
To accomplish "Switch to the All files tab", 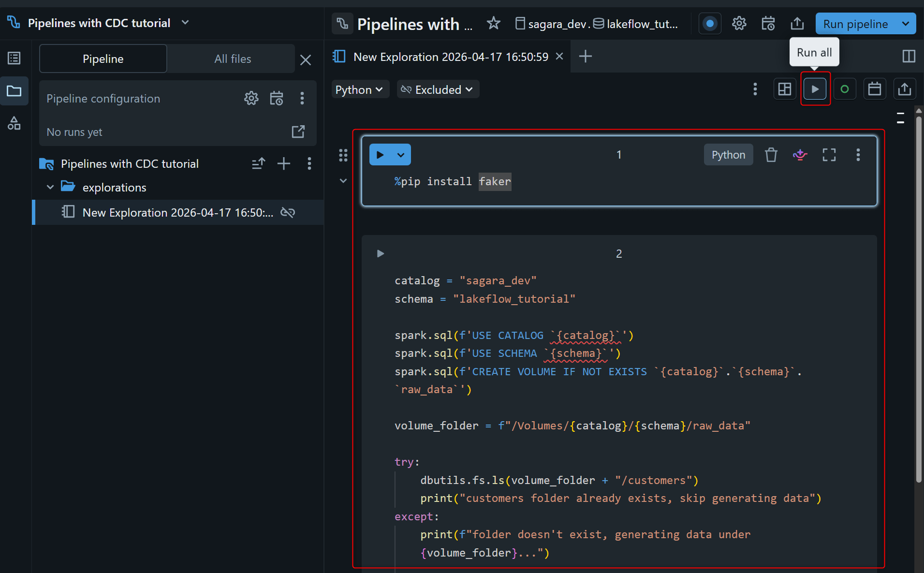I will (x=232, y=59).
